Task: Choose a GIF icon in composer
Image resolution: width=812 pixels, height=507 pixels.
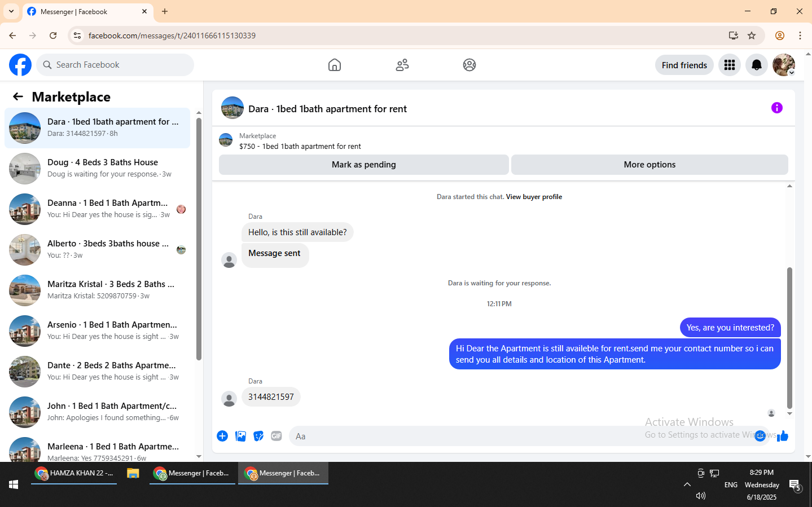Action: click(276, 436)
